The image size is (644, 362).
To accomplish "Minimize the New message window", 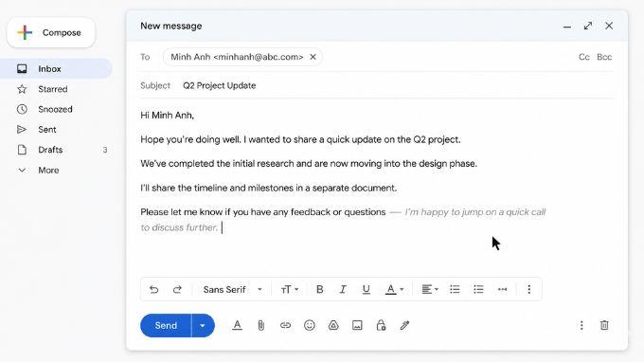I will [x=567, y=27].
